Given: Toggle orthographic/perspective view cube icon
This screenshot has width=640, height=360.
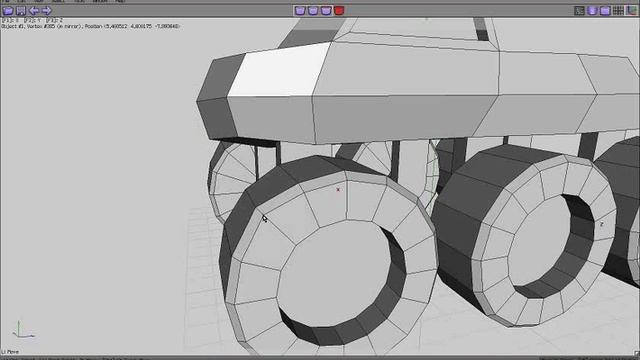Looking at the screenshot, I should [605, 11].
